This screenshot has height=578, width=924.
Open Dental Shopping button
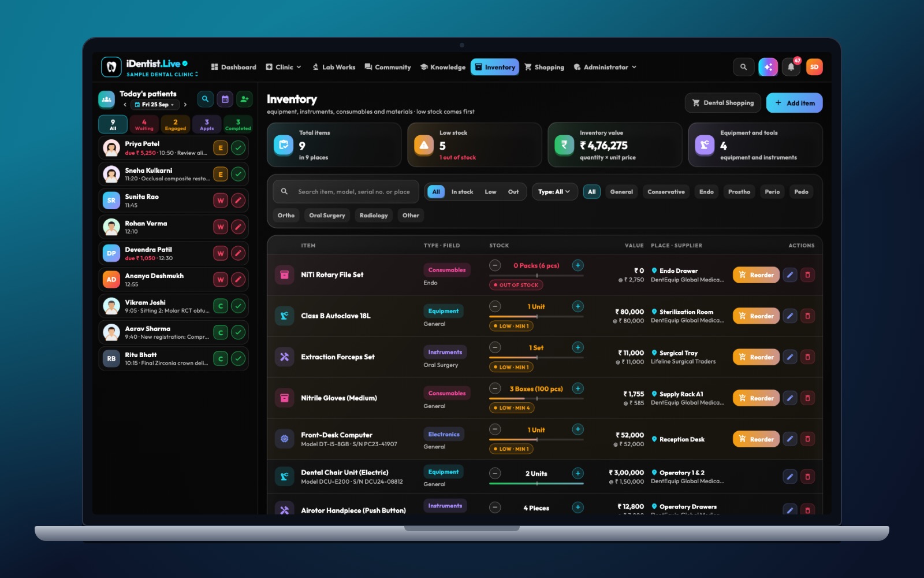coord(723,103)
